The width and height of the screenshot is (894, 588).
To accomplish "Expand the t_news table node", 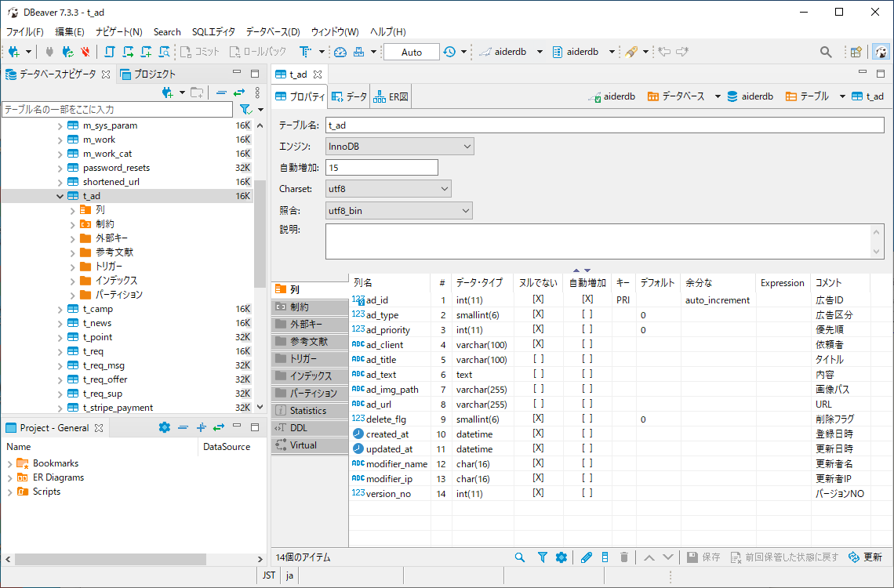I will click(60, 323).
